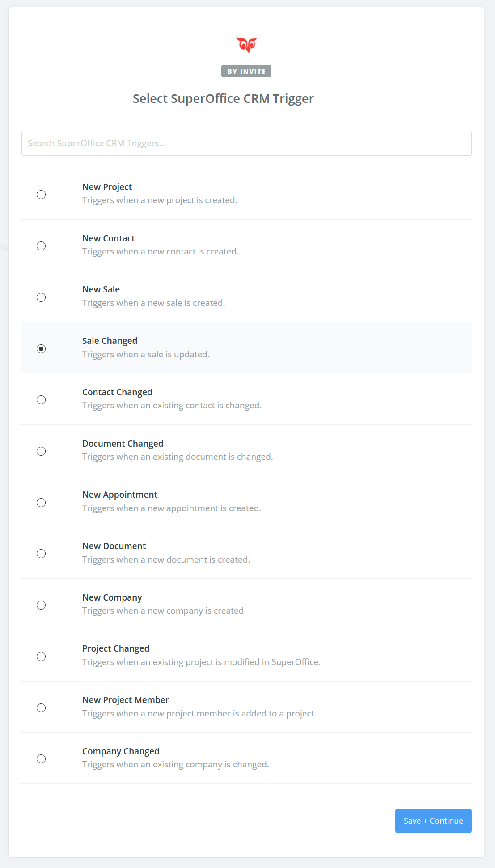Click the SuperOffice owl logo icon
This screenshot has height=868, width=495.
pos(246,45)
